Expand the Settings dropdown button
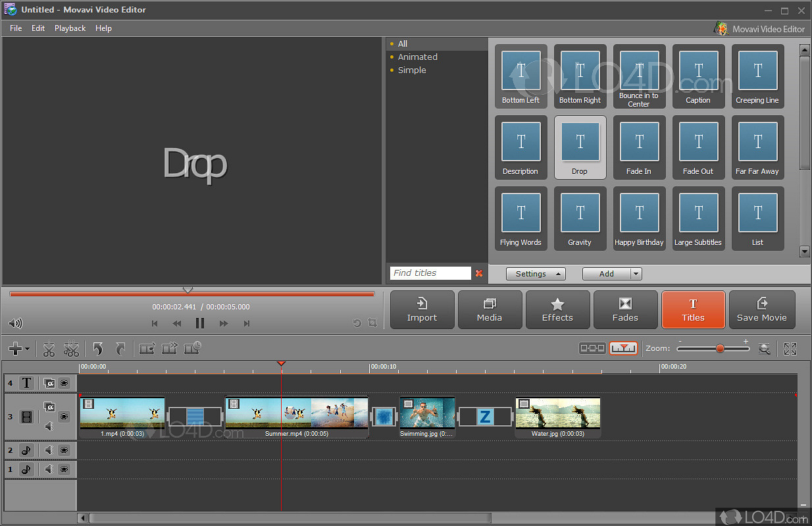Screen dimensions: 812x526 point(536,274)
